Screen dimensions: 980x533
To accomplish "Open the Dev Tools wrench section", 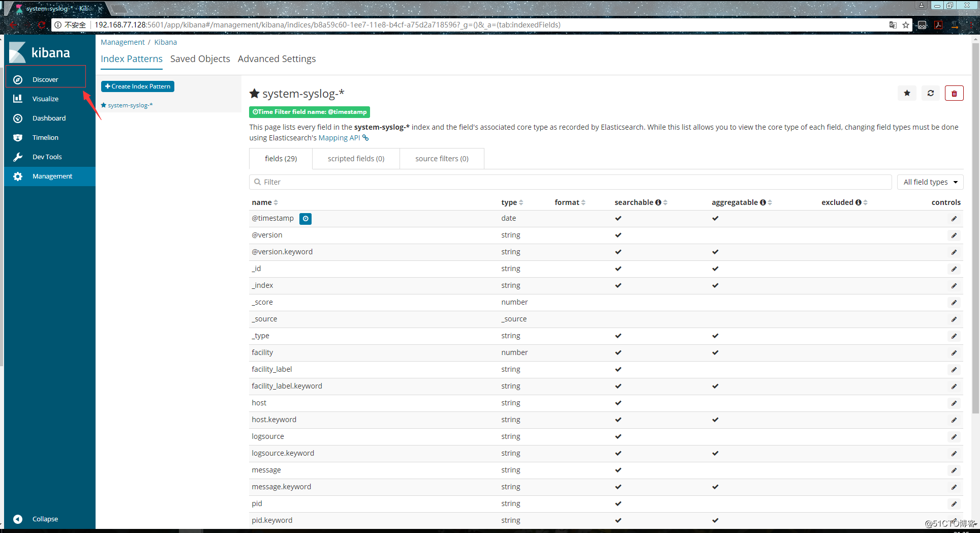I will tap(47, 157).
